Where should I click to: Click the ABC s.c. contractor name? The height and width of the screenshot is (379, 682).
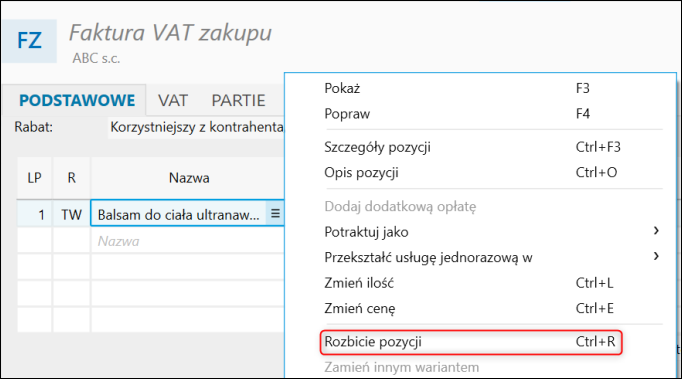(x=96, y=58)
